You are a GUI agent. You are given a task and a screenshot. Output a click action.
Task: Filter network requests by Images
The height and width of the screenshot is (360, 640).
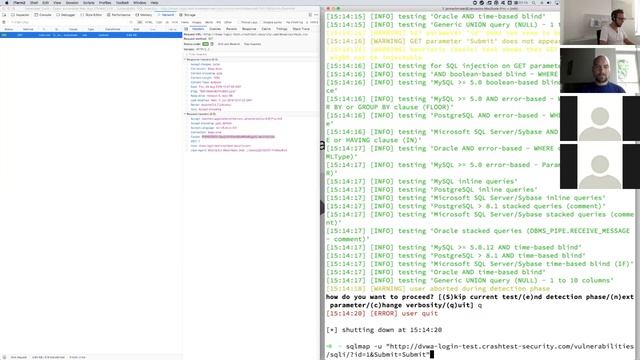[197, 22]
